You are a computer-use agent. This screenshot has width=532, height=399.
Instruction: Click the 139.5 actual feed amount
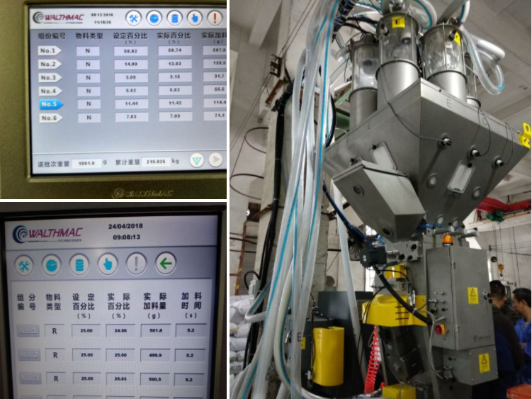click(x=215, y=63)
